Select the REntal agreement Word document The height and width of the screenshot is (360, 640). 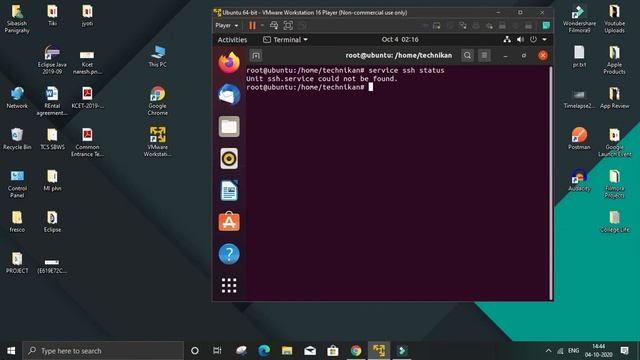point(52,101)
